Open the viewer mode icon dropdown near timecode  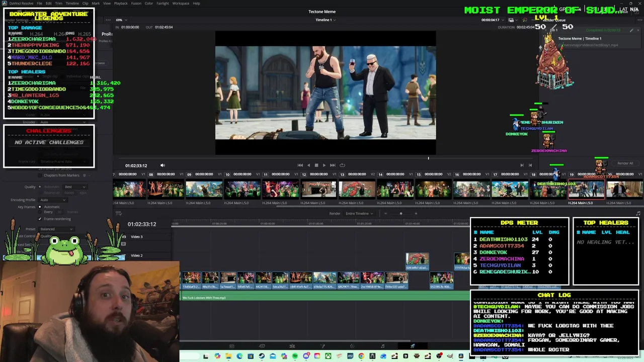512,20
